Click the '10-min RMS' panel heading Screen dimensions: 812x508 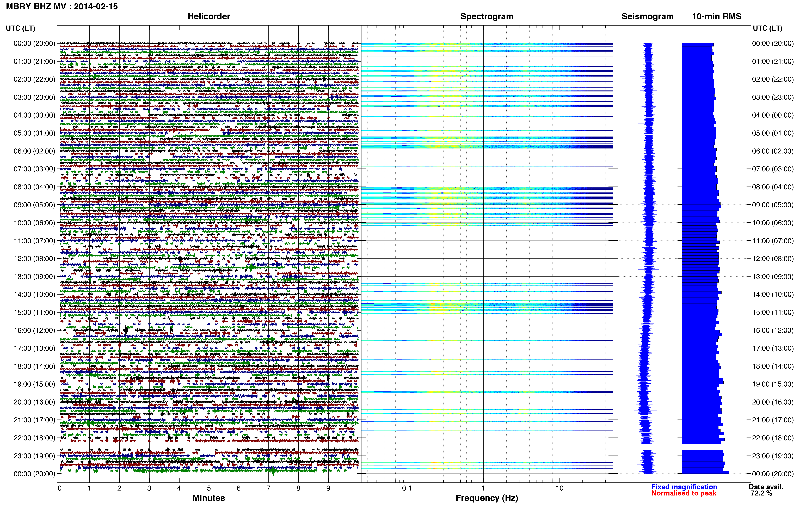click(716, 16)
